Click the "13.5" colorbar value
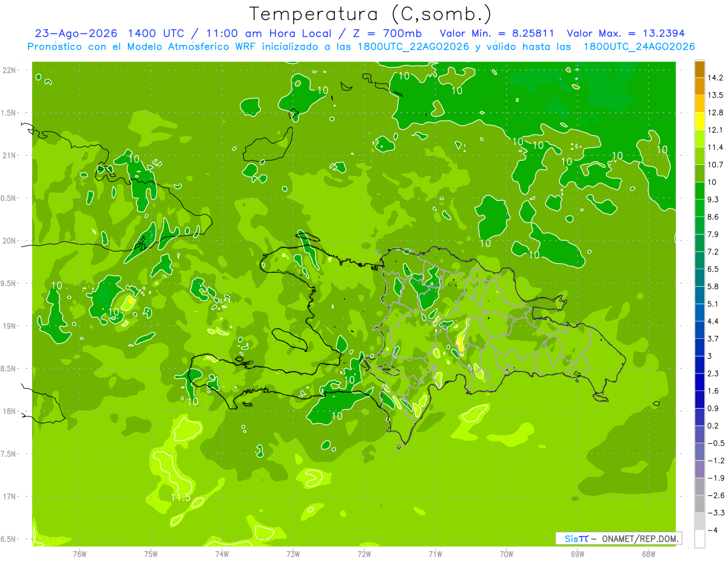Viewport: 728px width, 562px height. tap(715, 95)
